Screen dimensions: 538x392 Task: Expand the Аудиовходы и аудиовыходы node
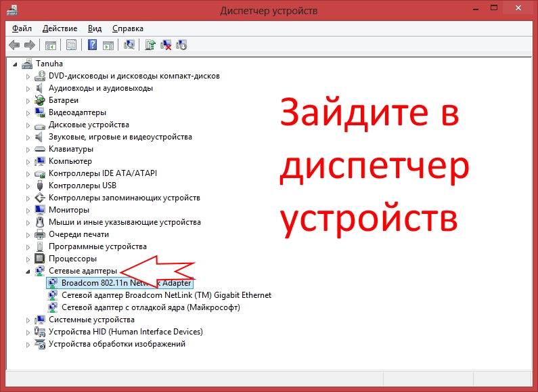coord(28,89)
